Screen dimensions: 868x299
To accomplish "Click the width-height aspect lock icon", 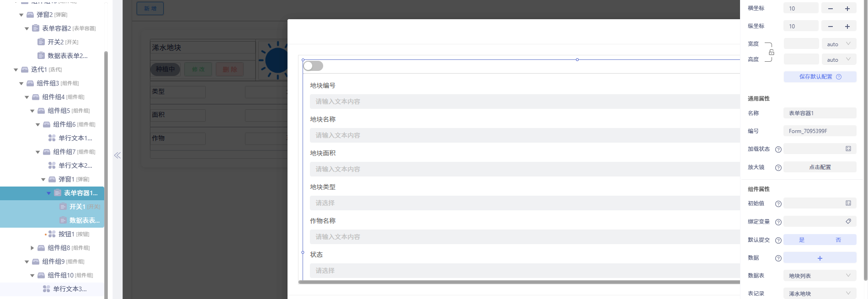I will pyautogui.click(x=772, y=52).
